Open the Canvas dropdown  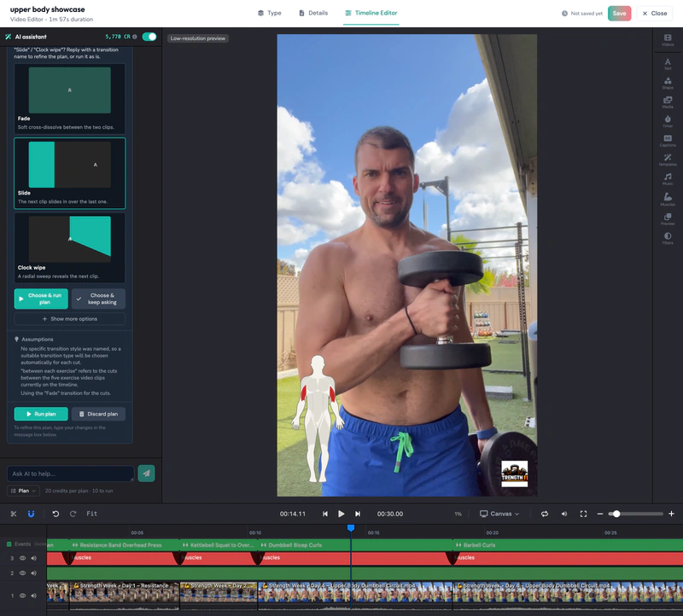click(x=499, y=514)
